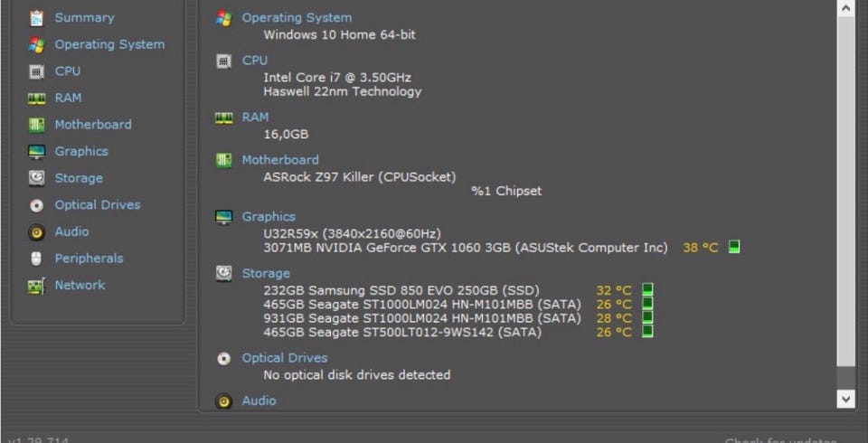Viewport: 868px width, 443px height.
Task: Click the Audio speaker icon in sidebar
Action: (36, 232)
